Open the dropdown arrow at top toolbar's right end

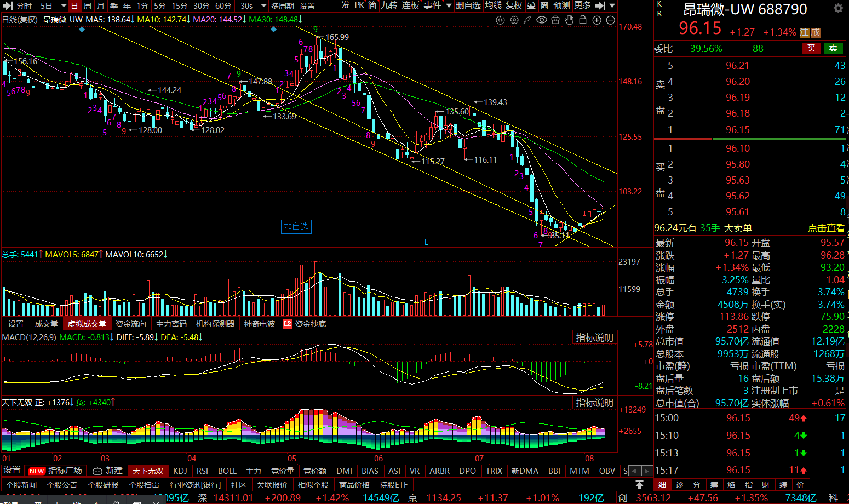612,5
